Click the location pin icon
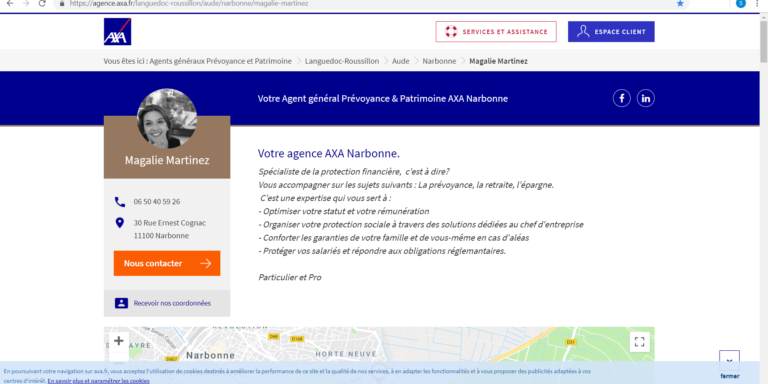The width and height of the screenshot is (768, 384). (x=119, y=223)
